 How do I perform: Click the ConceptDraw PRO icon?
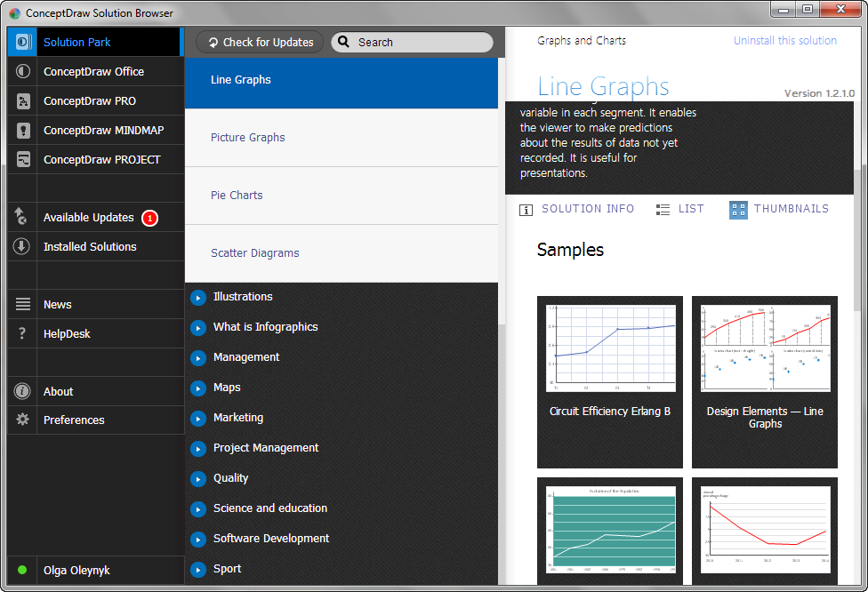(x=23, y=100)
